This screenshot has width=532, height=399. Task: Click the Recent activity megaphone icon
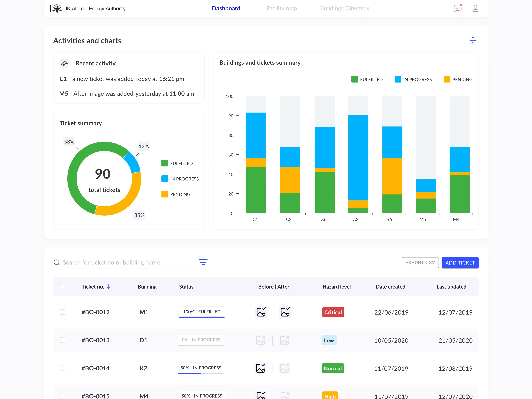[x=64, y=63]
